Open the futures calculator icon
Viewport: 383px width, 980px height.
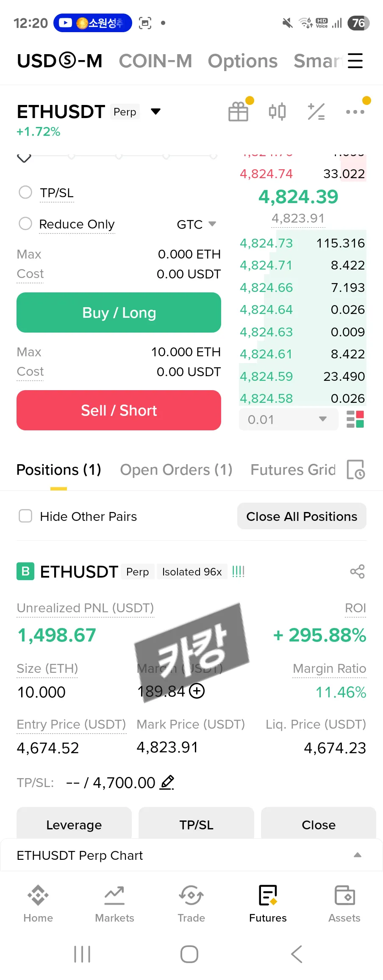316,112
